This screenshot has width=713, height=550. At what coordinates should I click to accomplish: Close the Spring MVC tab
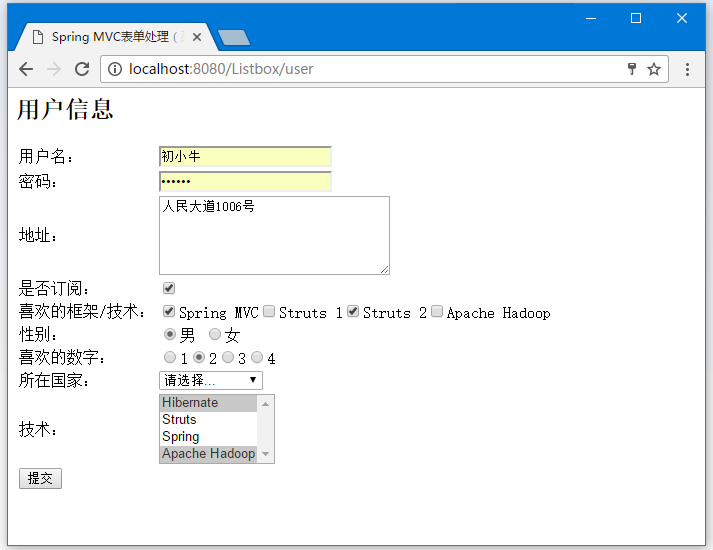pos(197,37)
